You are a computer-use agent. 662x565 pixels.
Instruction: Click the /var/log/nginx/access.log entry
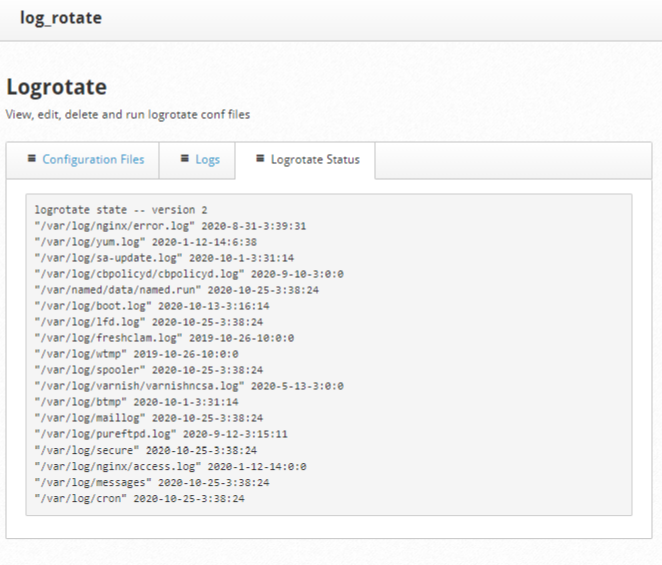(171, 466)
